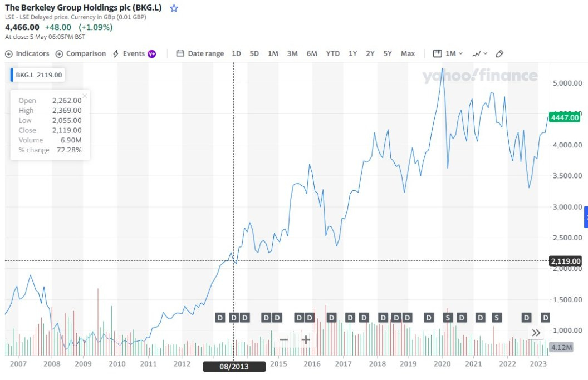This screenshot has height=380, width=588.
Task: Click the 2,119.00 crosshair price label
Action: point(566,261)
